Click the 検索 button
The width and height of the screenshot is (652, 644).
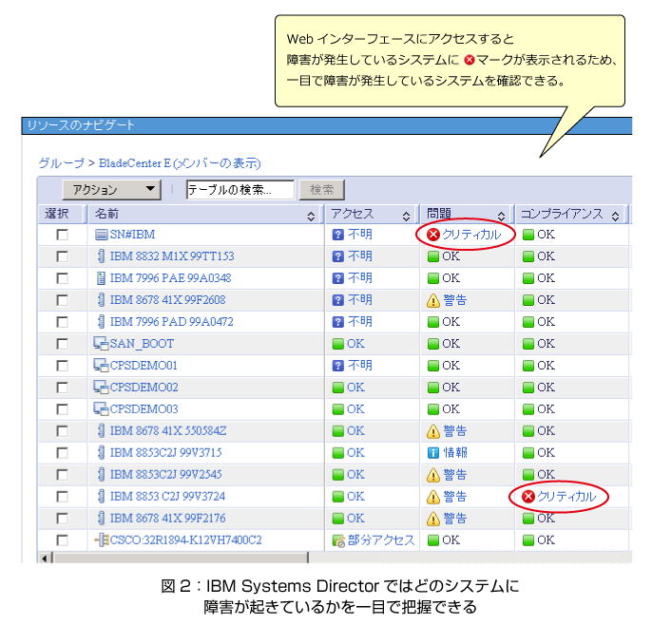click(322, 189)
